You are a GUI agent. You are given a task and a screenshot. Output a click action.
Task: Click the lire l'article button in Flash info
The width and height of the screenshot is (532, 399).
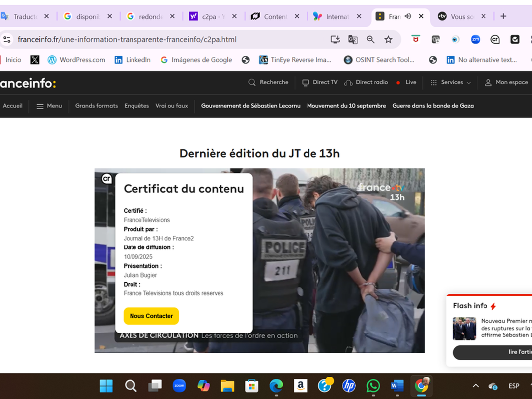(x=492, y=352)
